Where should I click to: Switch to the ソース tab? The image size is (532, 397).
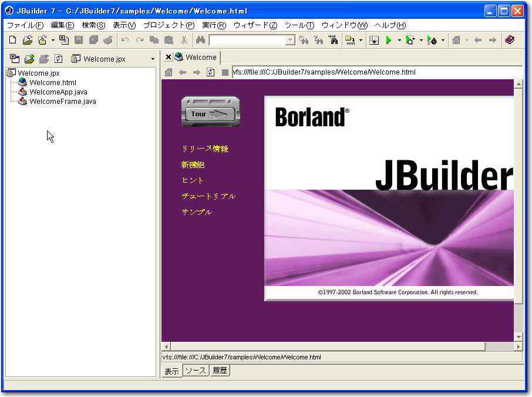tap(196, 371)
